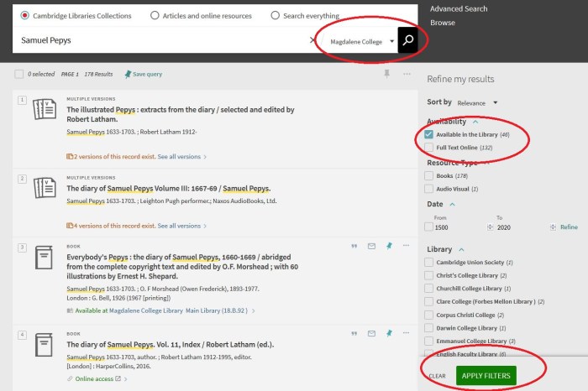Adjust To year stepper arrows

point(553,227)
